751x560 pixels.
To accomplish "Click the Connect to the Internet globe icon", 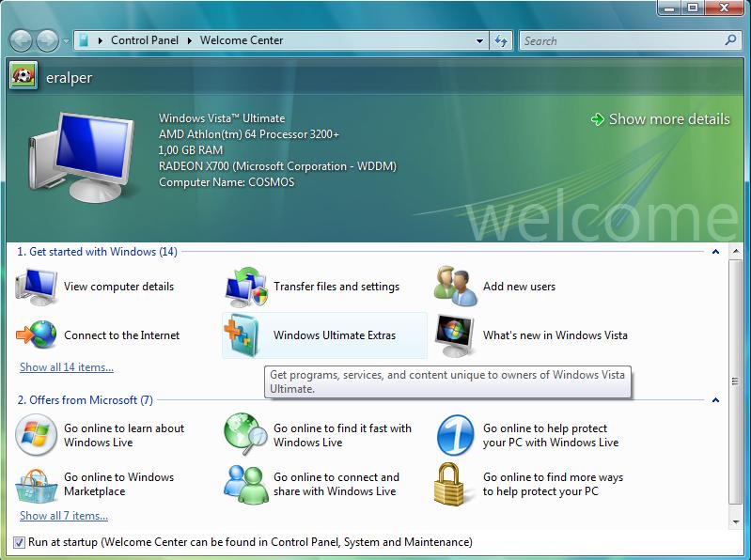I will pyautogui.click(x=37, y=334).
